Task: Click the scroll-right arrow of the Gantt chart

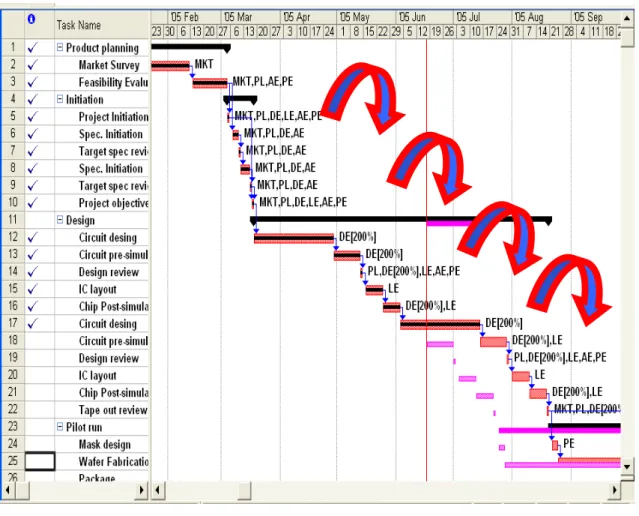Action: coord(615,490)
